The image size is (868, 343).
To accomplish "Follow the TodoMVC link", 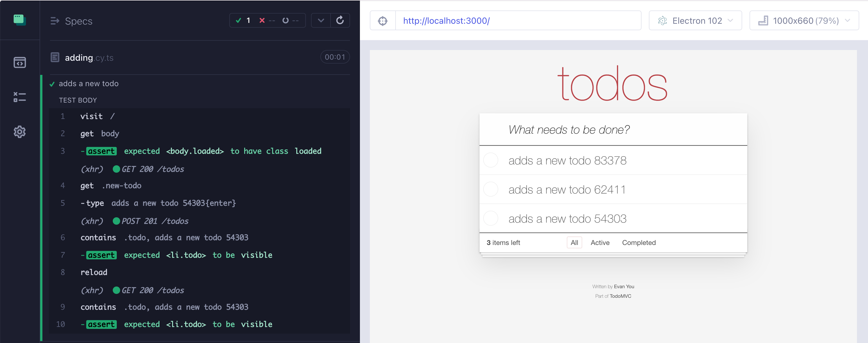I will [620, 296].
